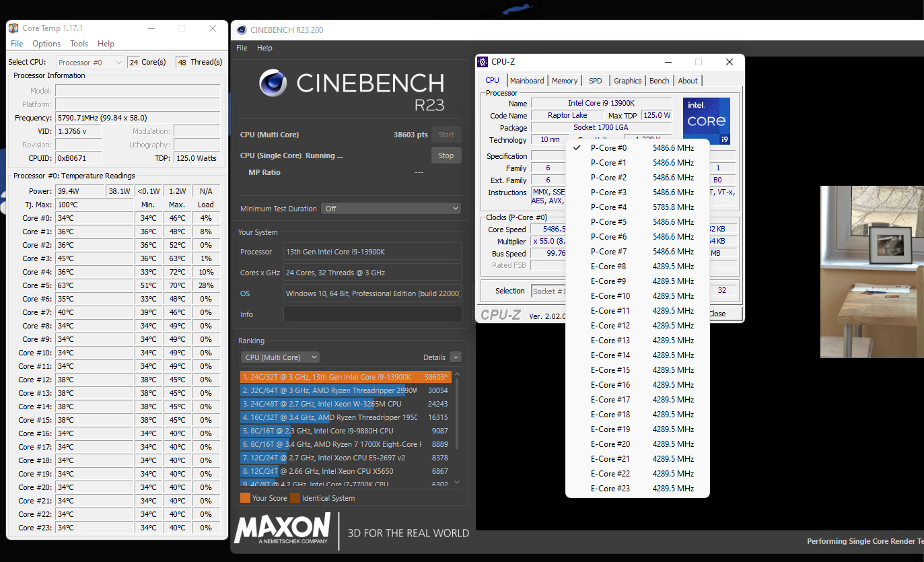Screen dimensions: 924x562
Task: Open the Help menu in Core Temp
Action: (106, 44)
